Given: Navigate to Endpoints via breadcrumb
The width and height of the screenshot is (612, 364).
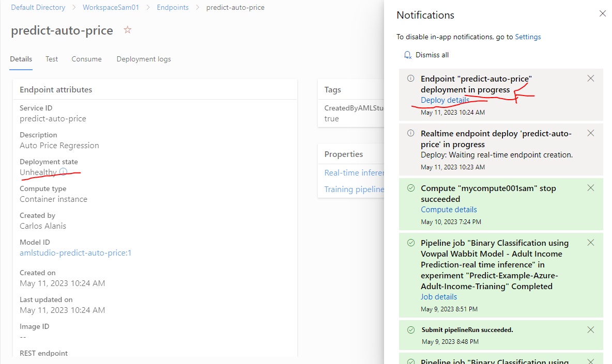Looking at the screenshot, I should (x=173, y=7).
